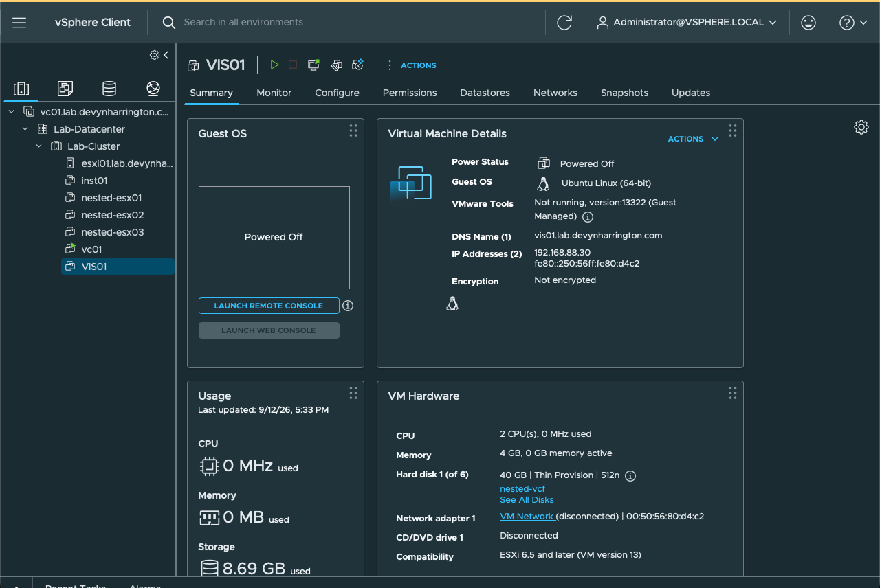Collapse the Lab-Cluster tree node

pyautogui.click(x=39, y=146)
